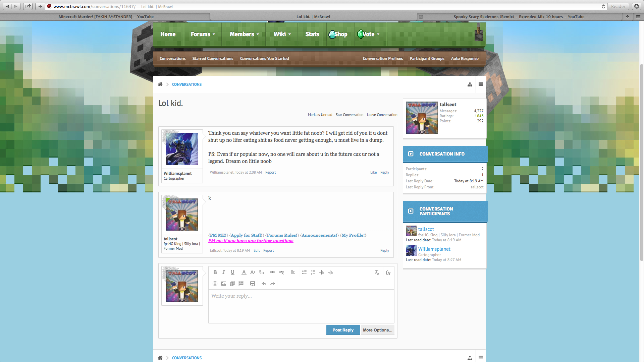Click the Leave Conversation link
Image resolution: width=644 pixels, height=362 pixels.
pyautogui.click(x=382, y=115)
